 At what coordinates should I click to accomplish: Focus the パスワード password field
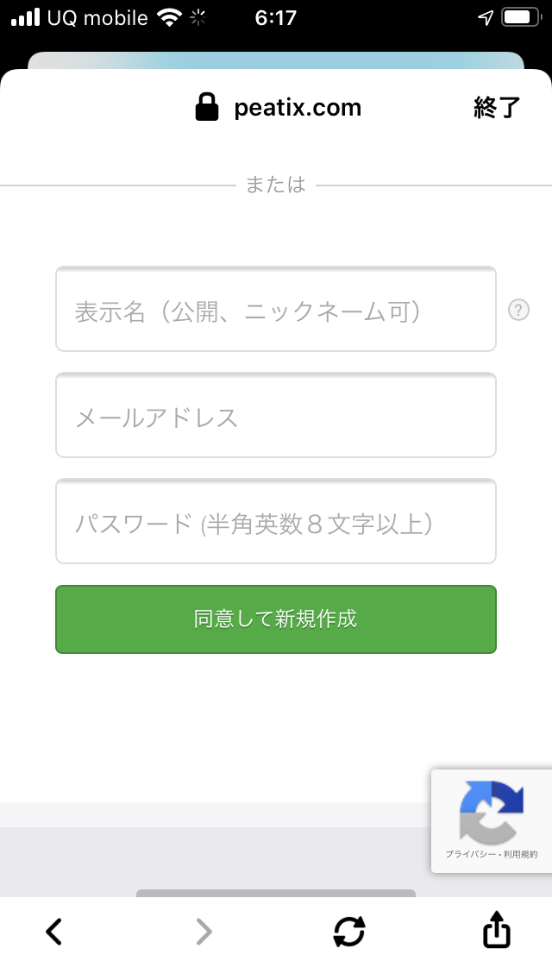(x=275, y=522)
